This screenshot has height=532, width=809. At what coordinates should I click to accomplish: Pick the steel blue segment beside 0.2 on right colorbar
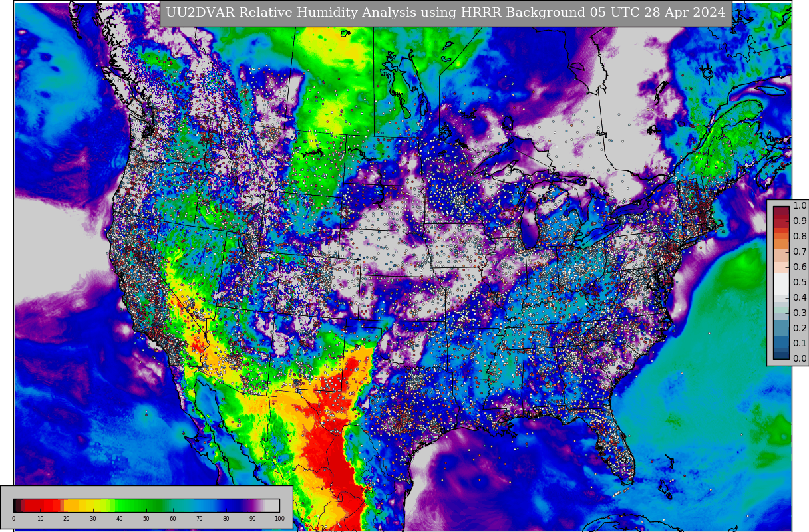click(781, 328)
